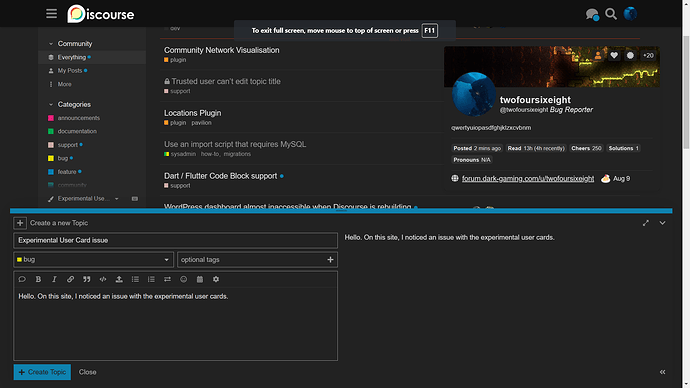Open the chat bubble icon in header

(592, 15)
